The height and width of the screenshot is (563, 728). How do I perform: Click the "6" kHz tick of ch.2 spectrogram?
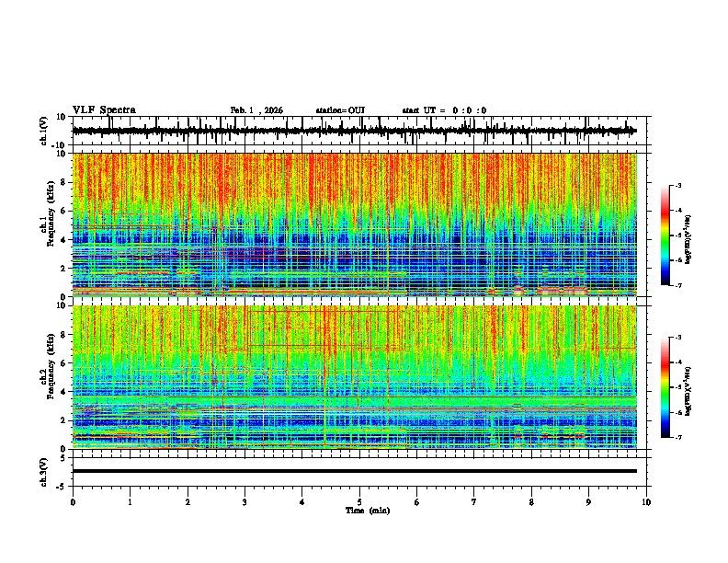click(x=63, y=363)
